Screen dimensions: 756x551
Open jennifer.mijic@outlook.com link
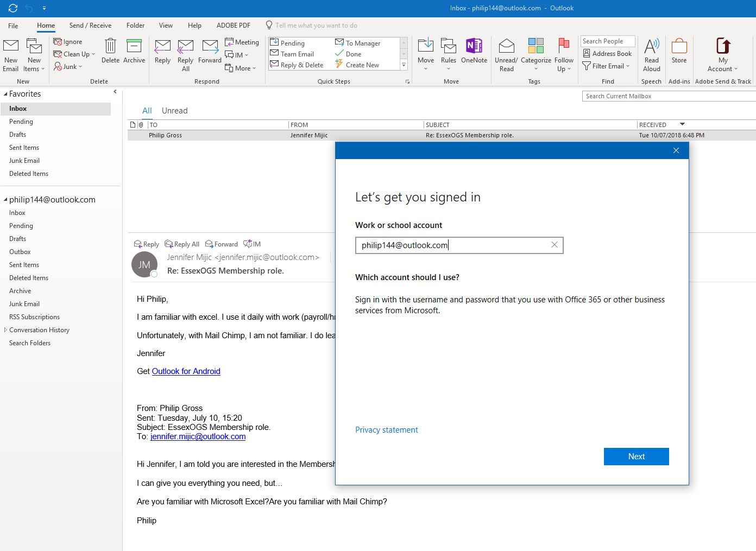198,436
